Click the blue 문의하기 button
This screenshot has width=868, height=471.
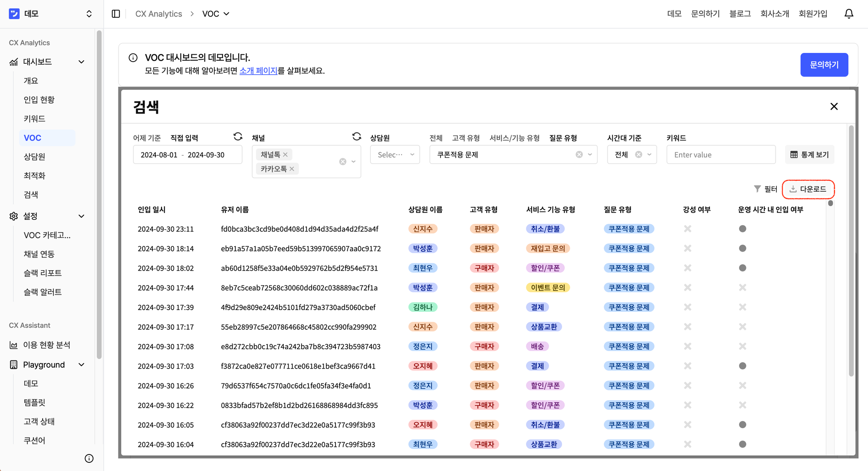tap(824, 64)
